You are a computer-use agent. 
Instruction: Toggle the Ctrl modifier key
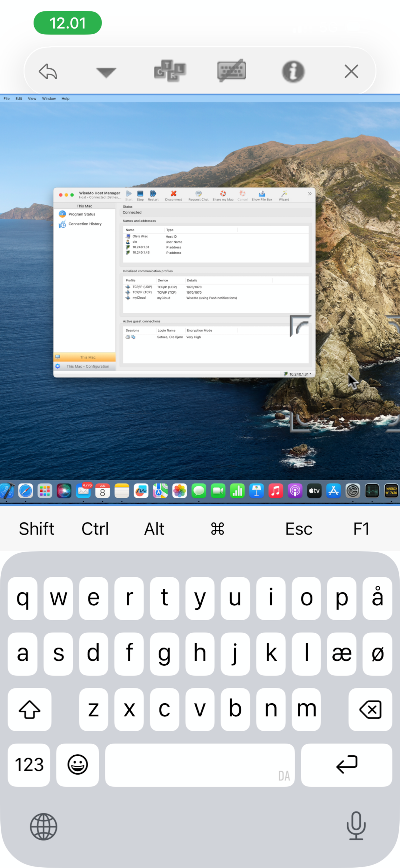95,529
